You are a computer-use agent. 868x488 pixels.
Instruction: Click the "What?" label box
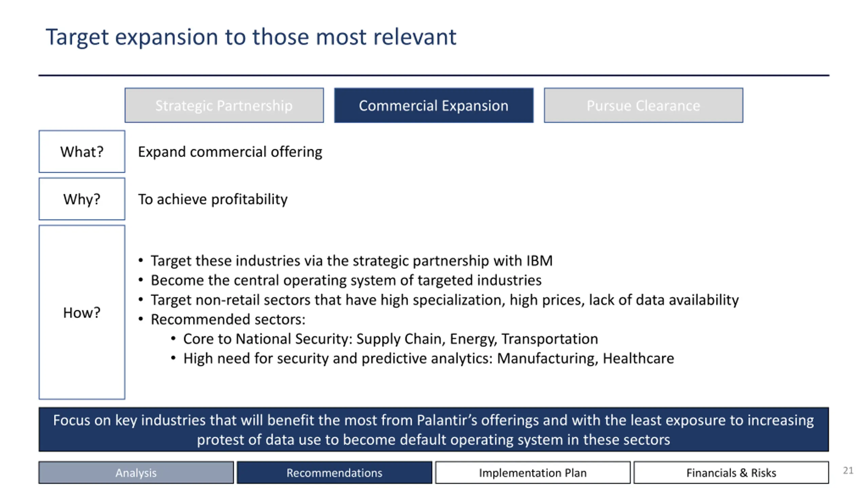click(82, 151)
